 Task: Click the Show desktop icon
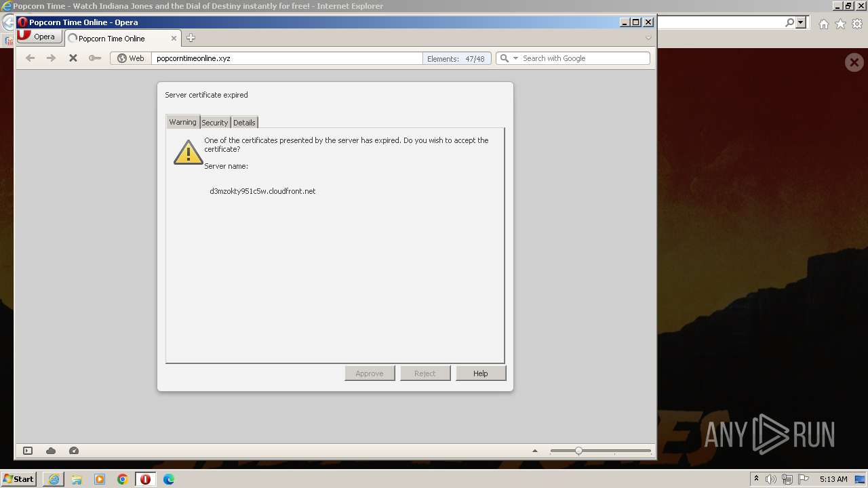click(861, 479)
